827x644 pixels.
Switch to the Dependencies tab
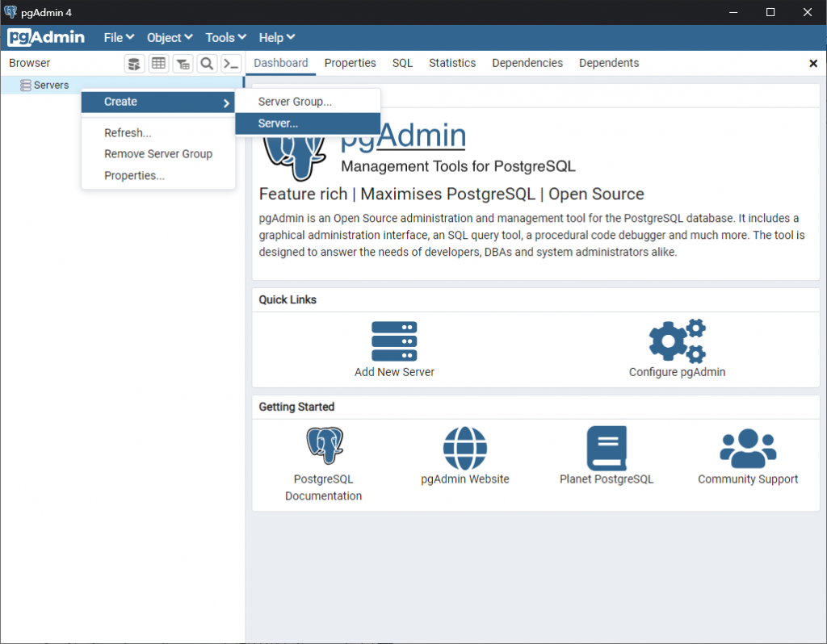click(x=527, y=63)
